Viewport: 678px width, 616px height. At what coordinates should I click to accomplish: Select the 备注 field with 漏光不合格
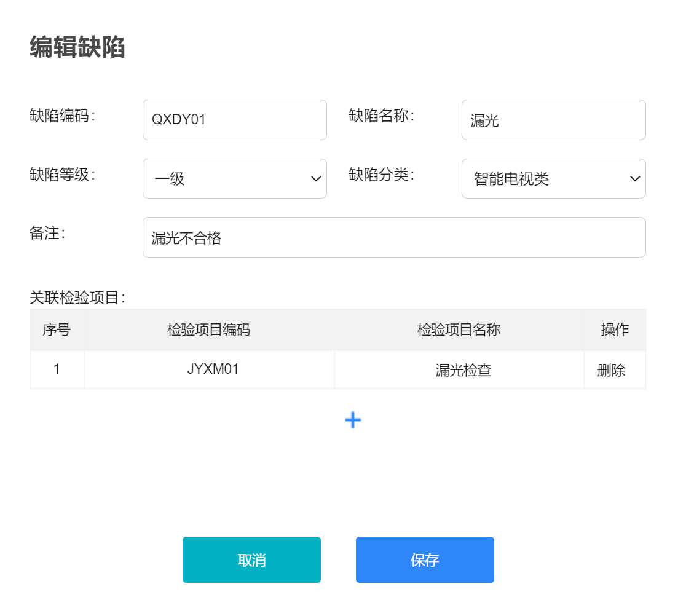pos(393,237)
